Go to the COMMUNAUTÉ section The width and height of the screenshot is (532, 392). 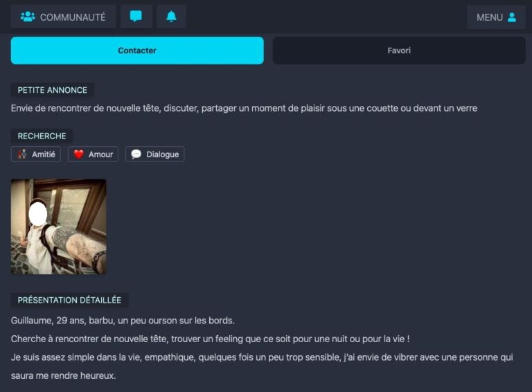tap(63, 17)
